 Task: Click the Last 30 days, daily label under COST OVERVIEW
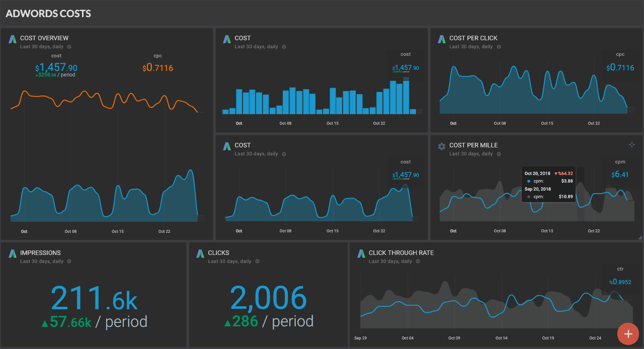(42, 47)
